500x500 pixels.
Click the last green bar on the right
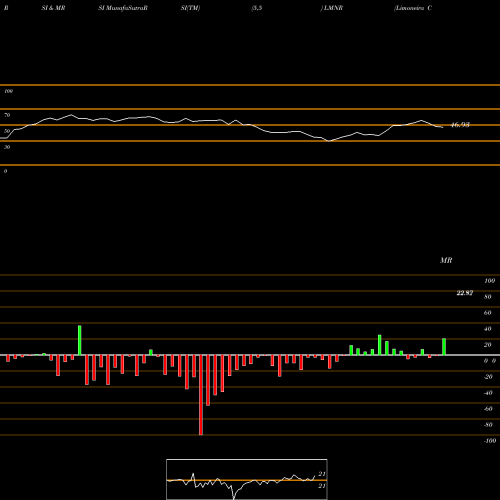444,347
